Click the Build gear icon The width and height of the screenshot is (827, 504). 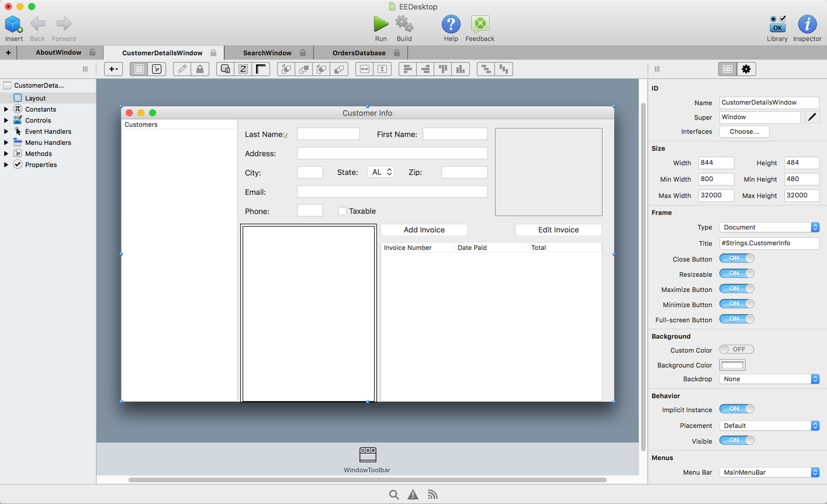click(x=404, y=25)
